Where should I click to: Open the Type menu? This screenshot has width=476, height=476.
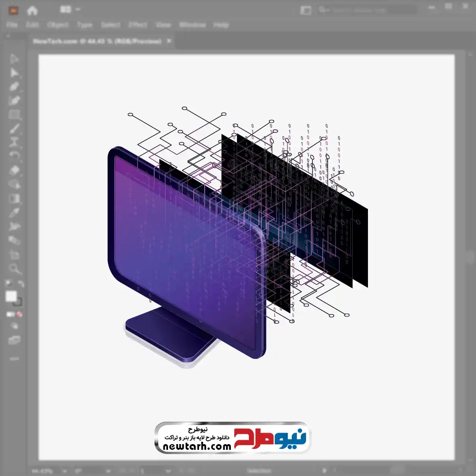(84, 25)
